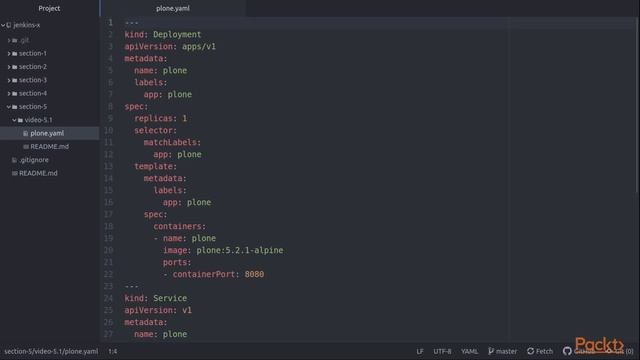Click on "ports:" text on line 21

pyautogui.click(x=177, y=262)
